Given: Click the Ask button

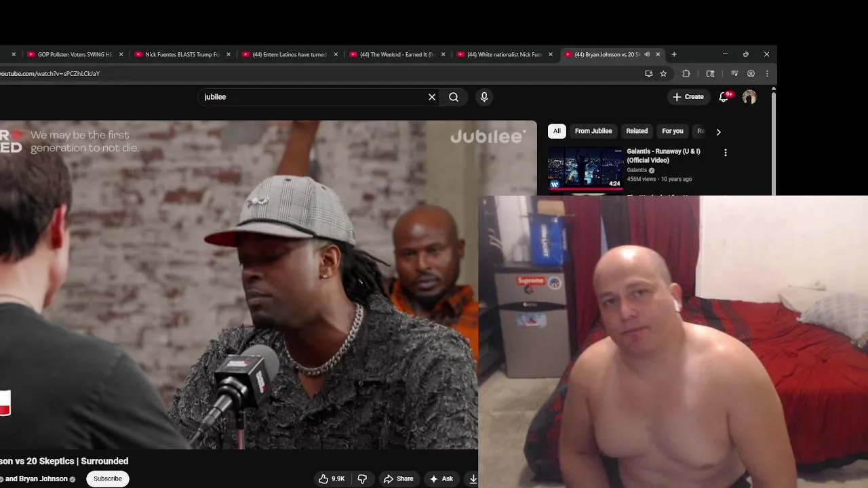Looking at the screenshot, I should click(x=441, y=479).
